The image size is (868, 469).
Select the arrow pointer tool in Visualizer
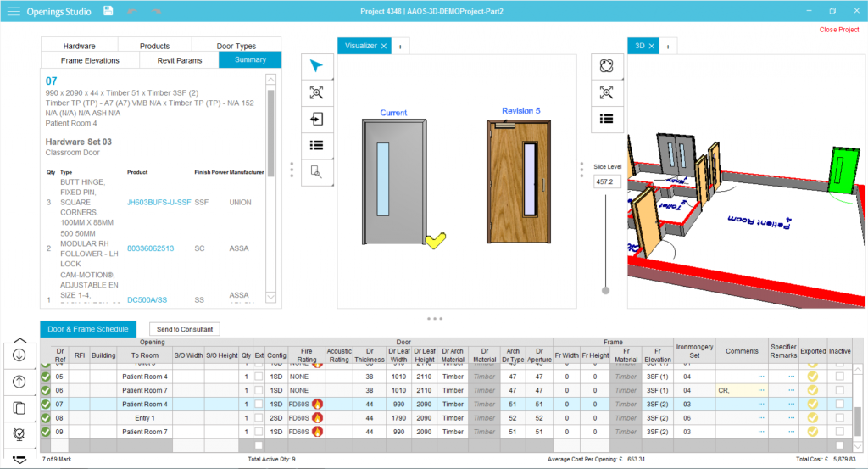click(x=317, y=67)
